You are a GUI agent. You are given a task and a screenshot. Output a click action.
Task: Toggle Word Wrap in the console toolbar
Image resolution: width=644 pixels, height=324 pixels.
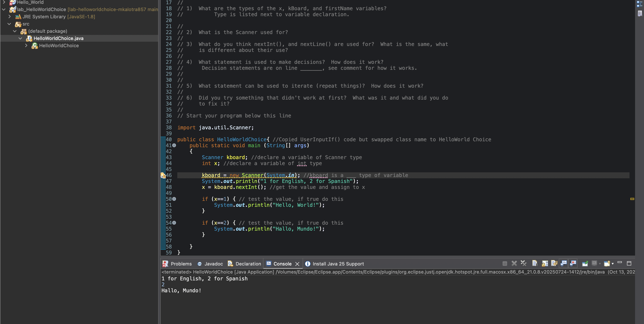tap(554, 263)
